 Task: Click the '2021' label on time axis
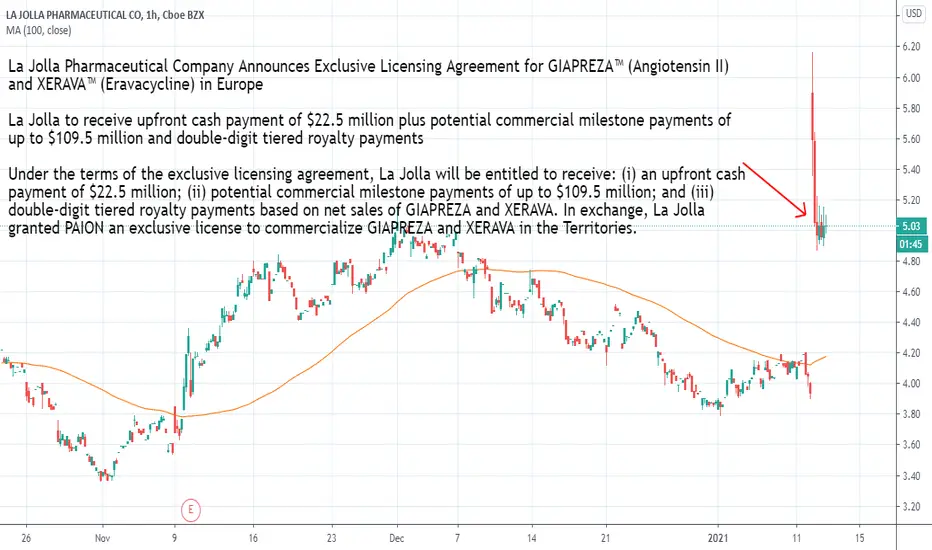pos(717,538)
